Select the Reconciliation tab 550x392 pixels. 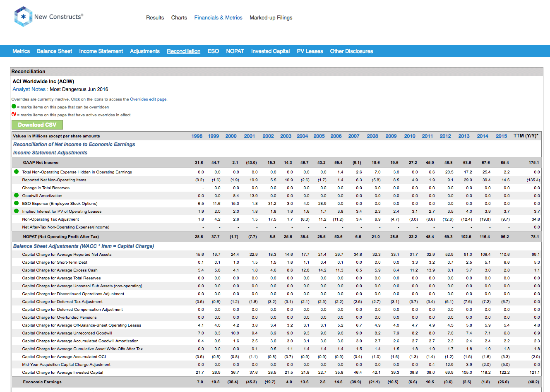point(184,51)
